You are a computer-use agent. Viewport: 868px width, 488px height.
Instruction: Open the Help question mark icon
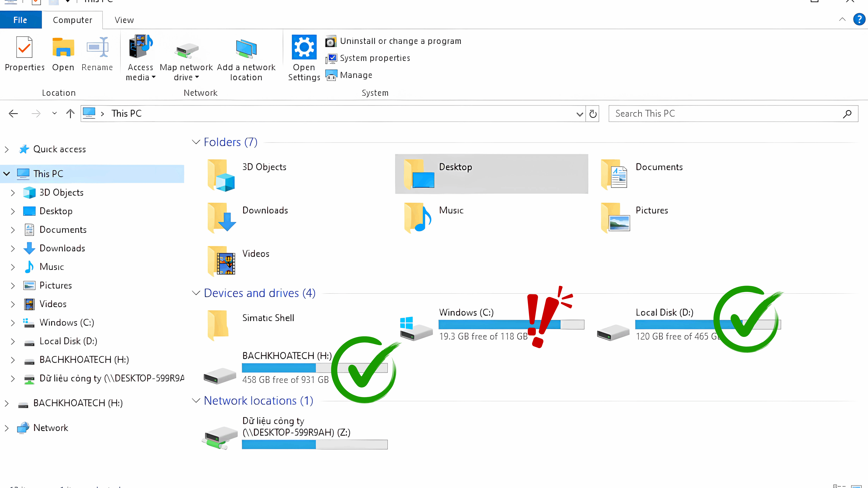tap(859, 19)
